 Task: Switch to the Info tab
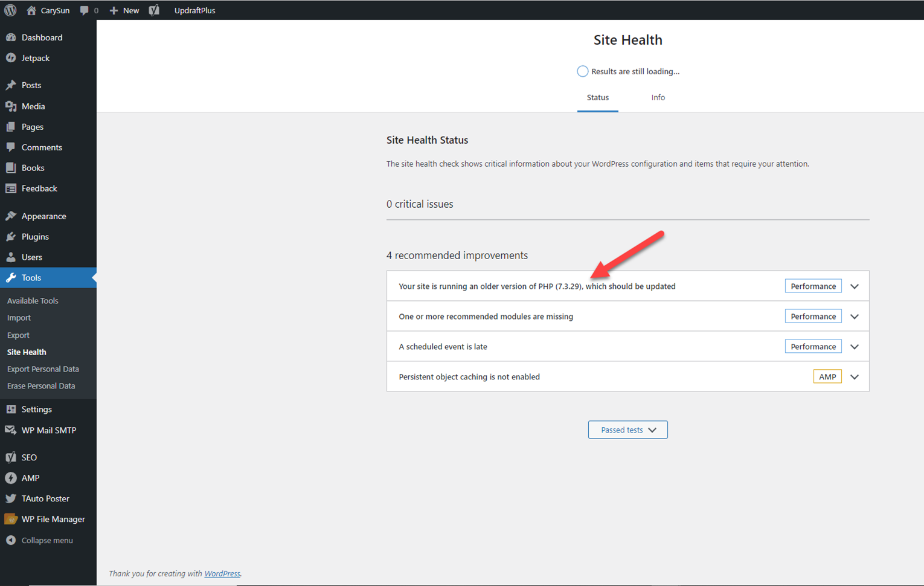(x=658, y=98)
